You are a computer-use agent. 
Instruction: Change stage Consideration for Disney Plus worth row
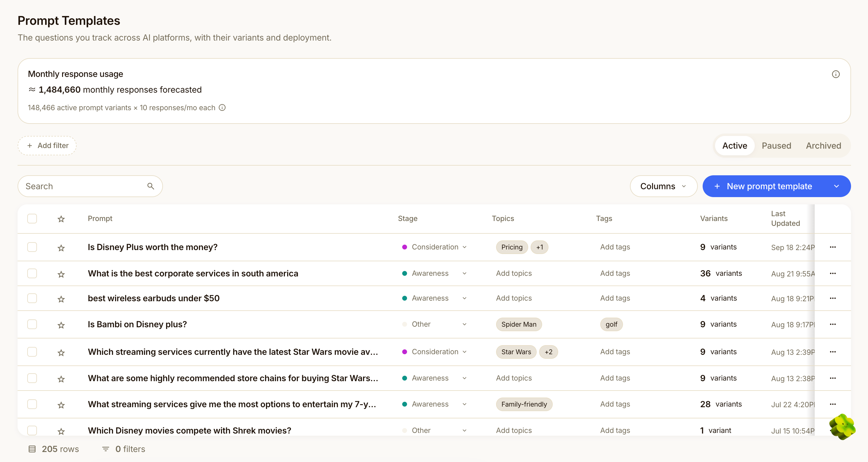tap(434, 247)
